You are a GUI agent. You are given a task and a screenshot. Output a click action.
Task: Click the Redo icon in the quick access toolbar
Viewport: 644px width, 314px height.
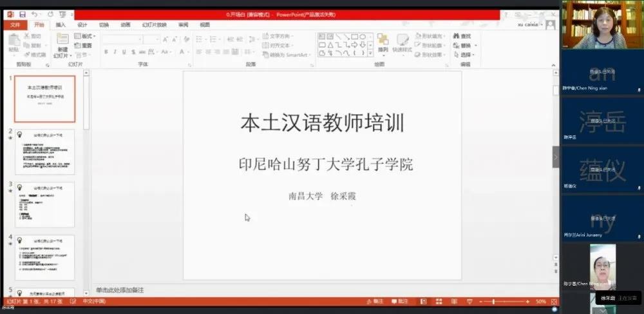50,14
